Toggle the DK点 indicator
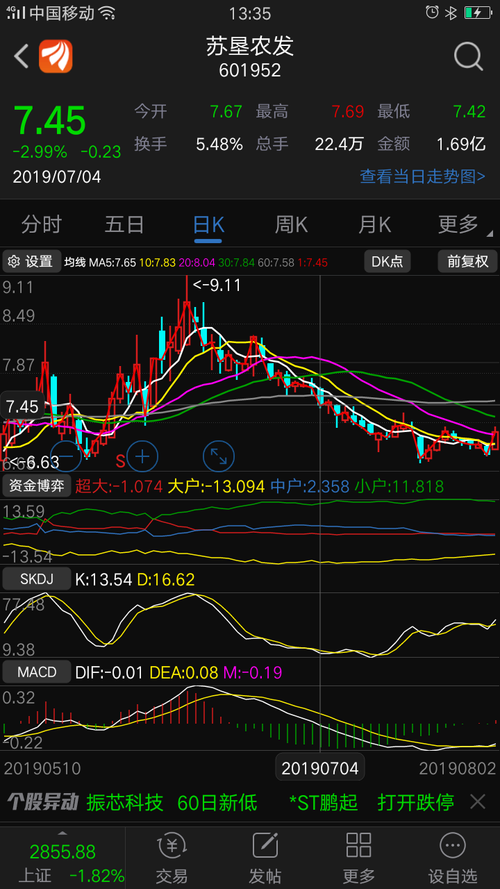Viewport: 500px width, 889px height. point(387,261)
